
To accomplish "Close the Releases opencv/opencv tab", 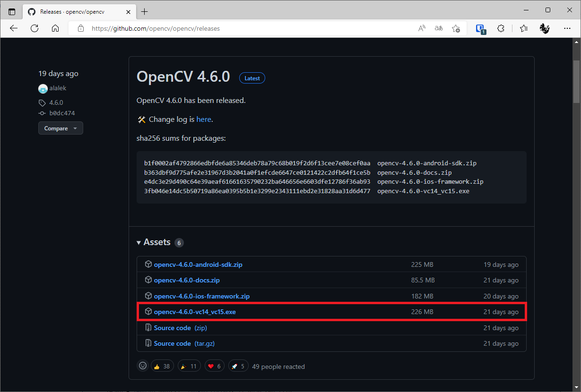I will (x=128, y=11).
